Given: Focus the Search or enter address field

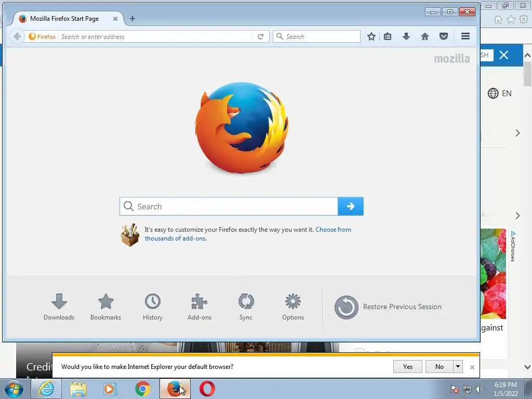Looking at the screenshot, I should point(156,37).
